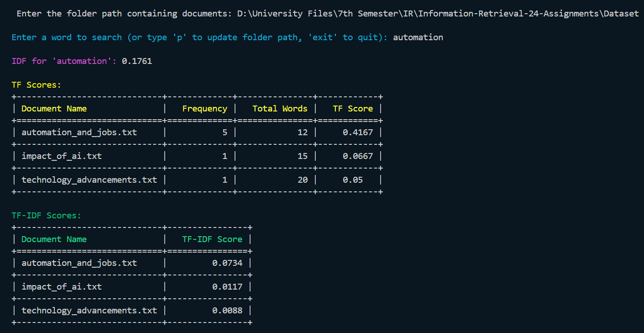Click total words value 20

(x=303, y=180)
